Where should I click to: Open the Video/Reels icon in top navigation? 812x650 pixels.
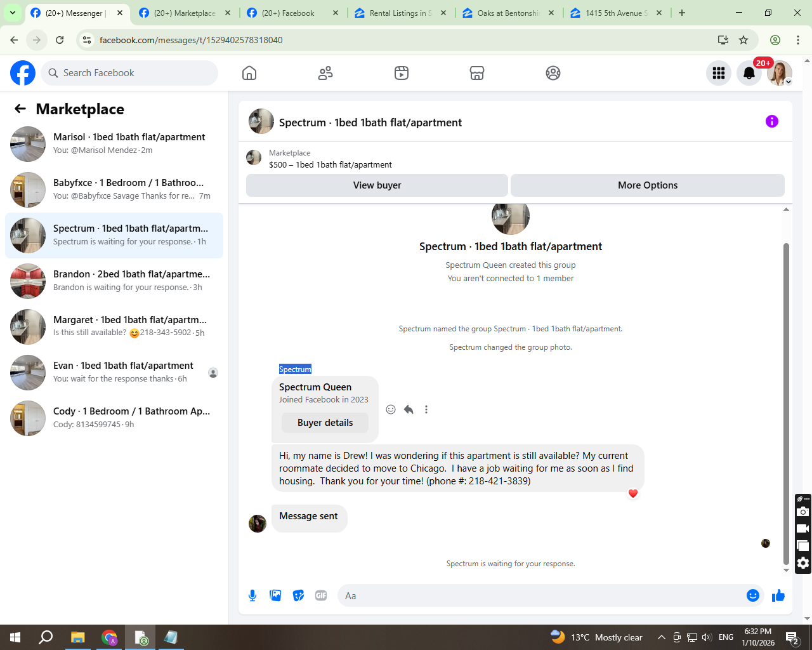[x=402, y=73]
